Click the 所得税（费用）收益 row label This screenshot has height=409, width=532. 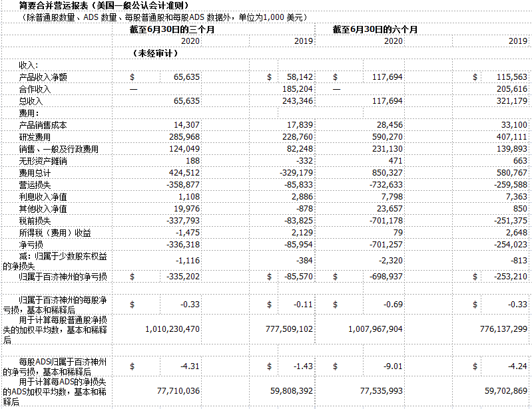pyautogui.click(x=55, y=233)
